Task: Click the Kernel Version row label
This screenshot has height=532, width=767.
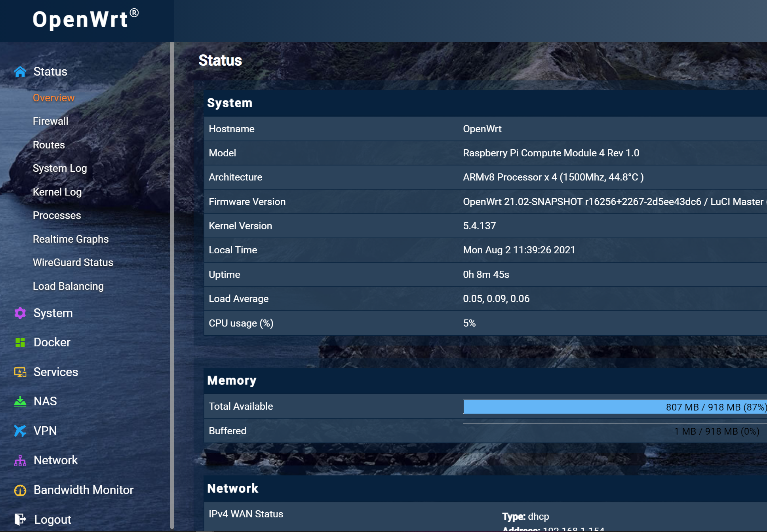Action: [x=240, y=226]
